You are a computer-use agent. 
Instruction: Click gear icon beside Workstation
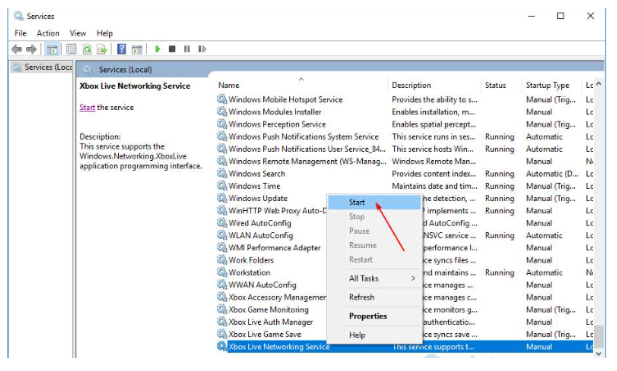[222, 272]
